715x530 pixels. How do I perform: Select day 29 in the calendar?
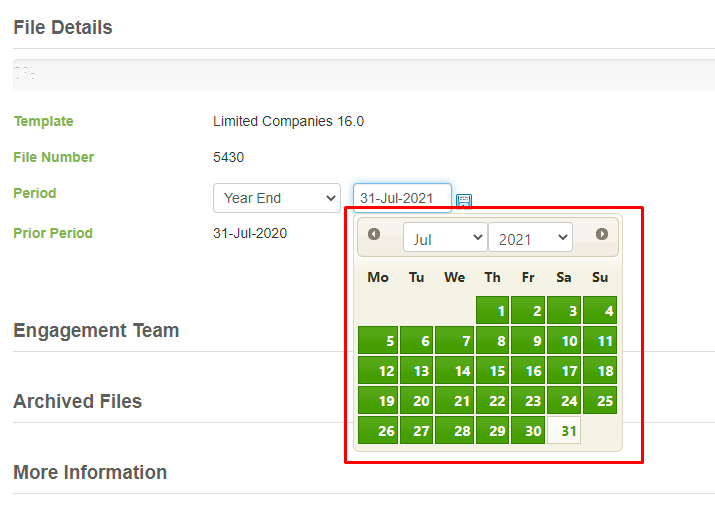click(492, 430)
